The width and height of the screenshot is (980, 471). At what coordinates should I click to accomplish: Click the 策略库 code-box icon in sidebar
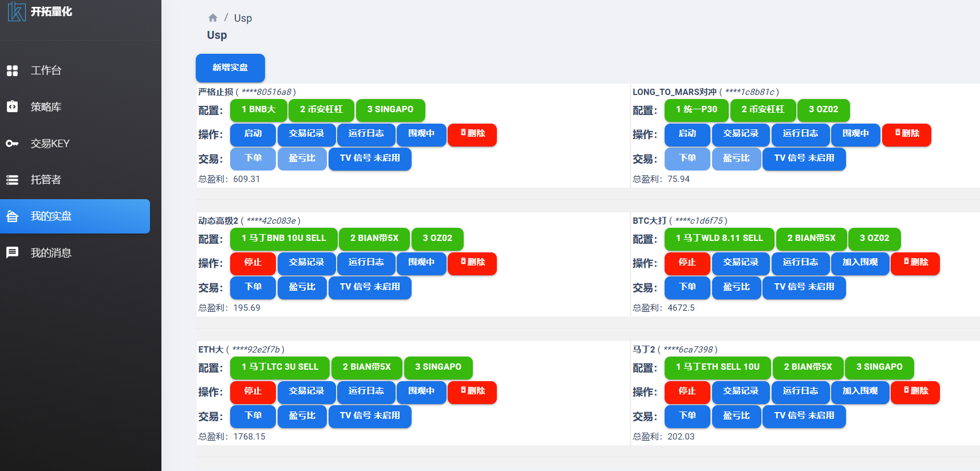click(x=12, y=106)
